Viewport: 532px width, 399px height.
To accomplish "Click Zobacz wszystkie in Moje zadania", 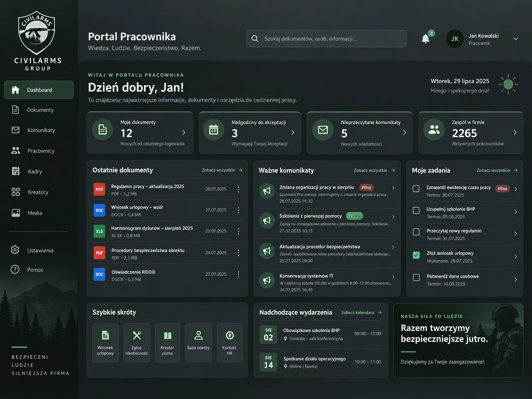I will pos(497,170).
